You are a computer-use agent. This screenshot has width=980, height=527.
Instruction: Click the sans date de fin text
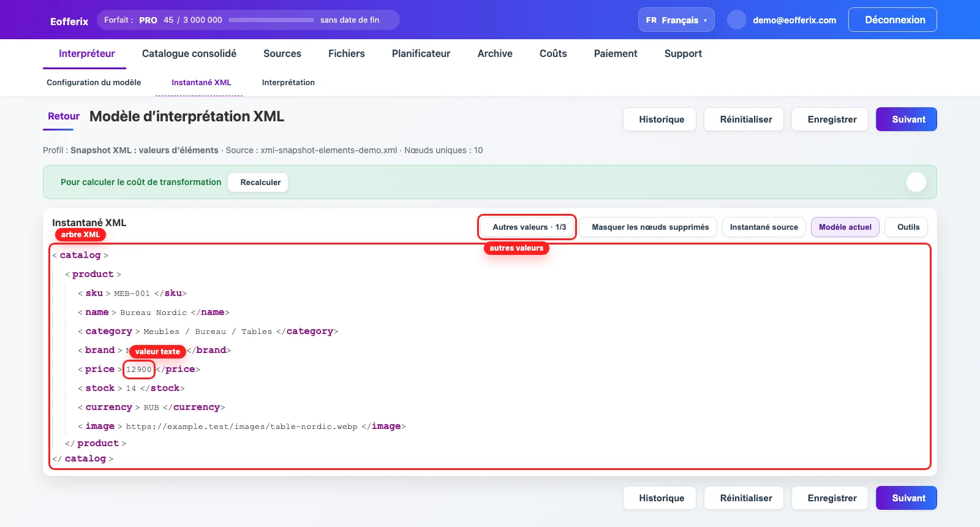tap(350, 20)
